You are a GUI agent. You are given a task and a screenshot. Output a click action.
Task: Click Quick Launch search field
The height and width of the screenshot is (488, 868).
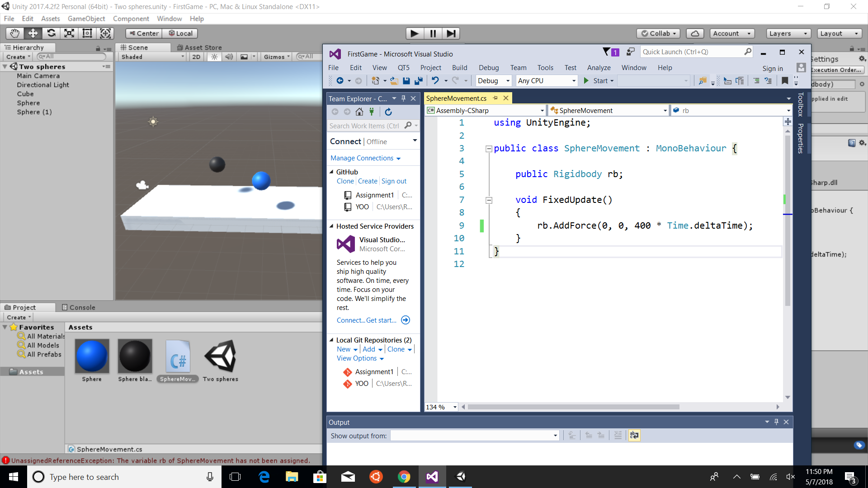696,52
